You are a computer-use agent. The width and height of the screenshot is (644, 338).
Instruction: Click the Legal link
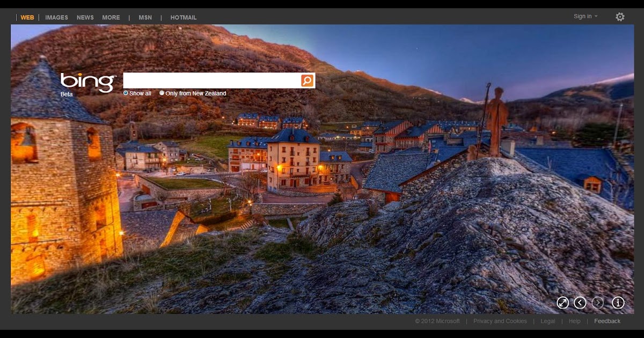coord(547,321)
